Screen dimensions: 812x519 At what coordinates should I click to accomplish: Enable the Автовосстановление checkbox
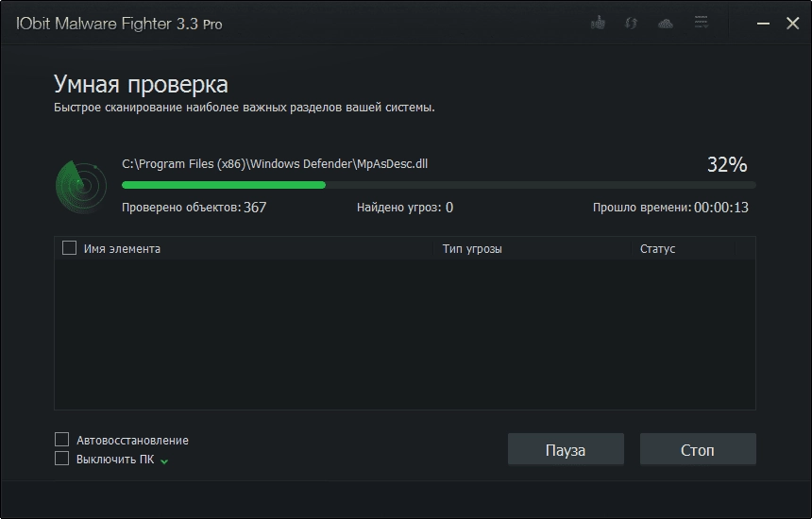(61, 440)
